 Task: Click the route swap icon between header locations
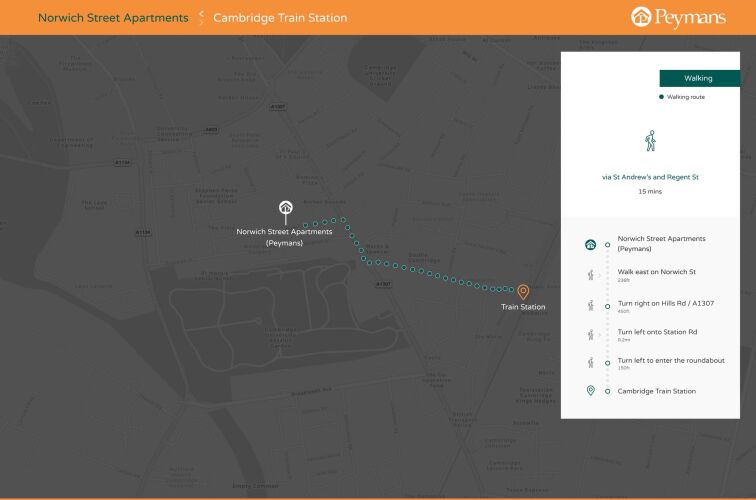click(201, 18)
